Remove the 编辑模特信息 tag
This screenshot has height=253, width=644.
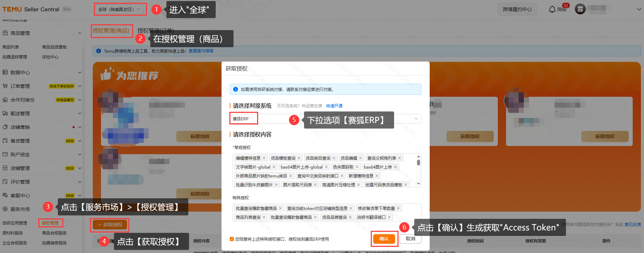264,158
